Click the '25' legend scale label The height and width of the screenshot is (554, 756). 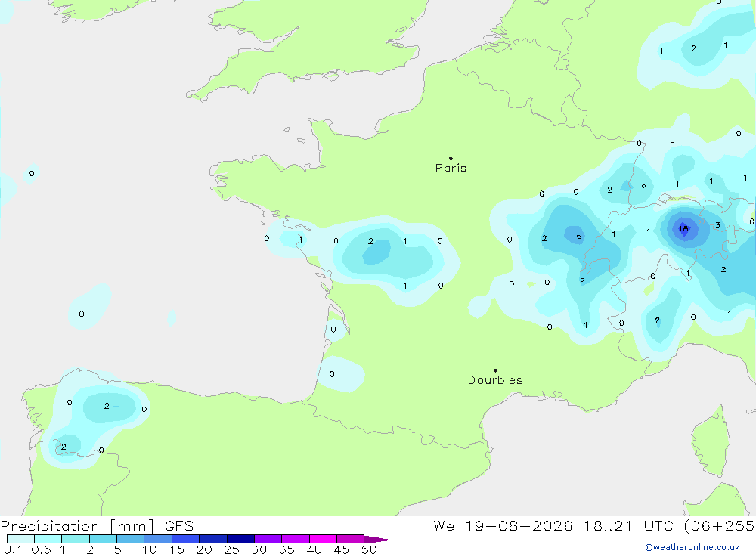[x=231, y=549]
